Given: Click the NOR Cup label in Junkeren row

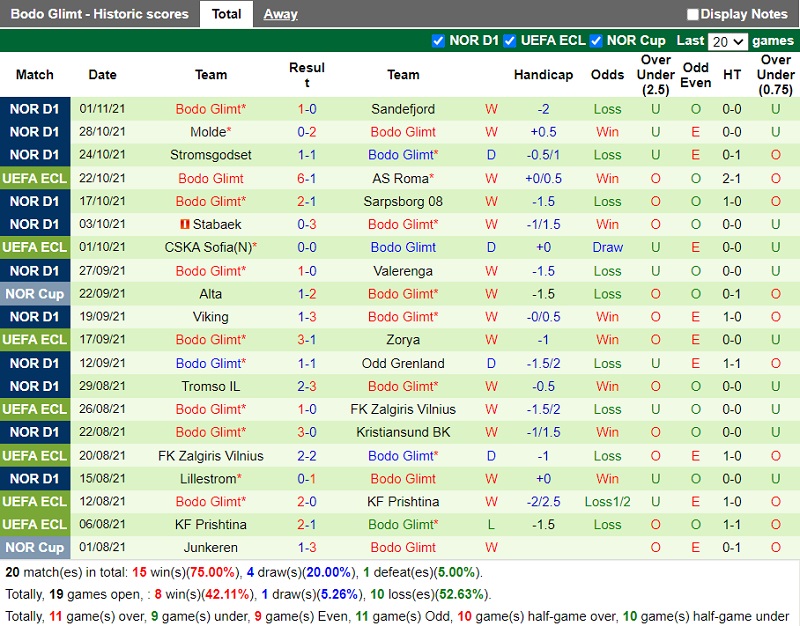Looking at the screenshot, I should tap(35, 547).
